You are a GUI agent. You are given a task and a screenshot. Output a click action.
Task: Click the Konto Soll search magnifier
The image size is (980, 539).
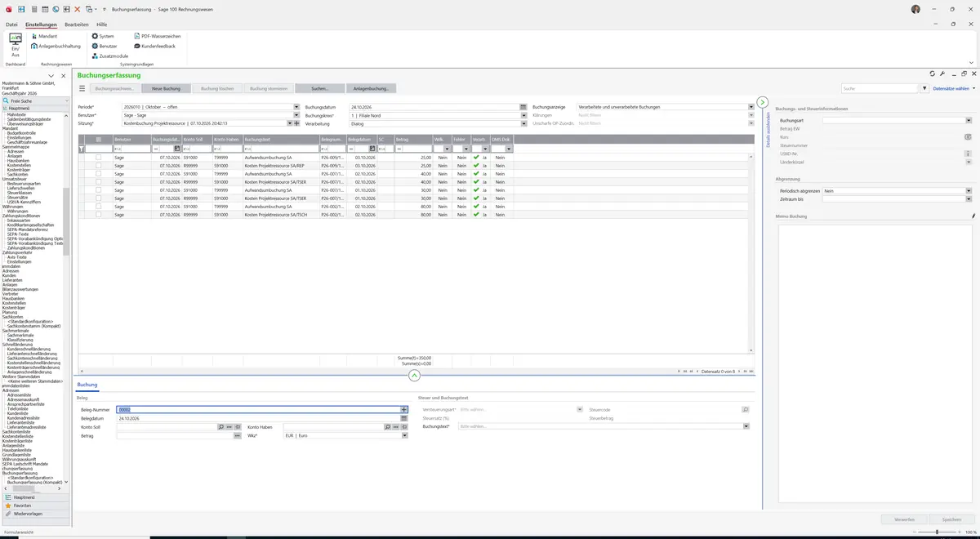pos(220,426)
